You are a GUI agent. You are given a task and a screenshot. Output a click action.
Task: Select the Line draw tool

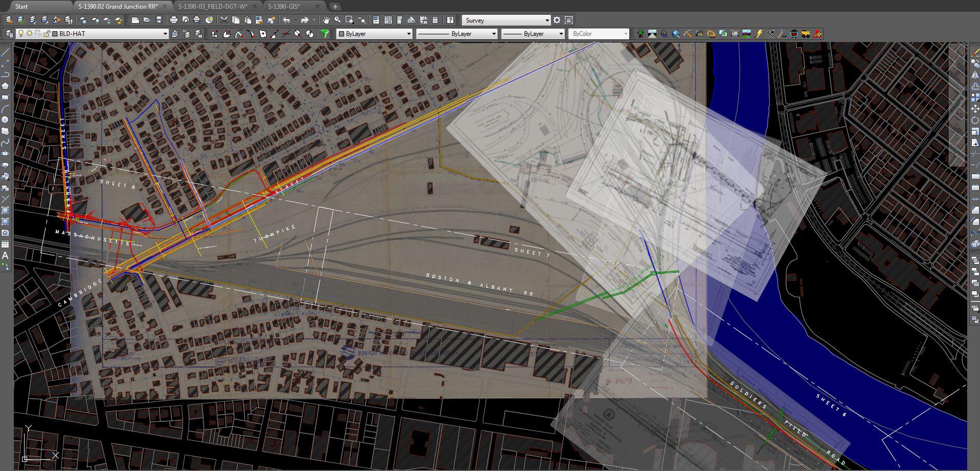click(5, 52)
